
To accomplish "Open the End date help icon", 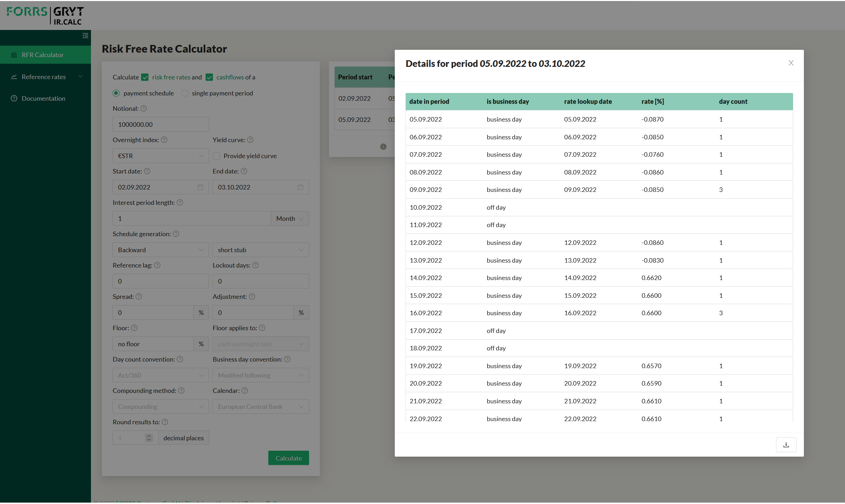I will [244, 171].
